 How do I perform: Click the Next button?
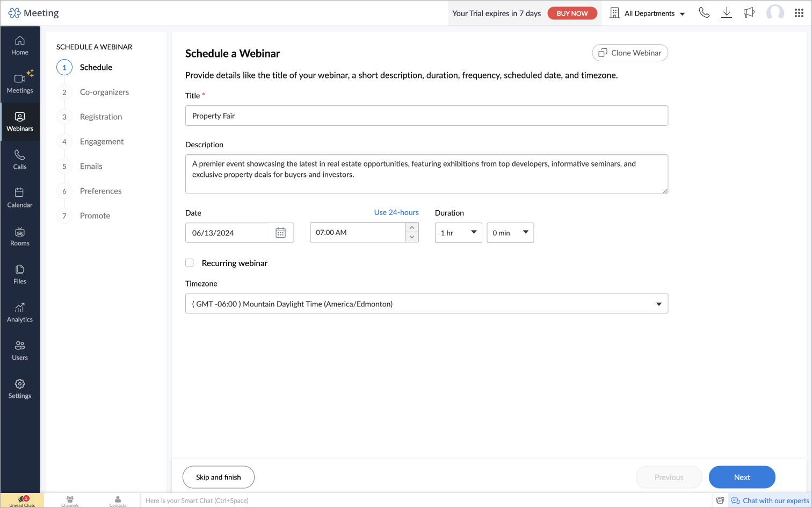[742, 477]
